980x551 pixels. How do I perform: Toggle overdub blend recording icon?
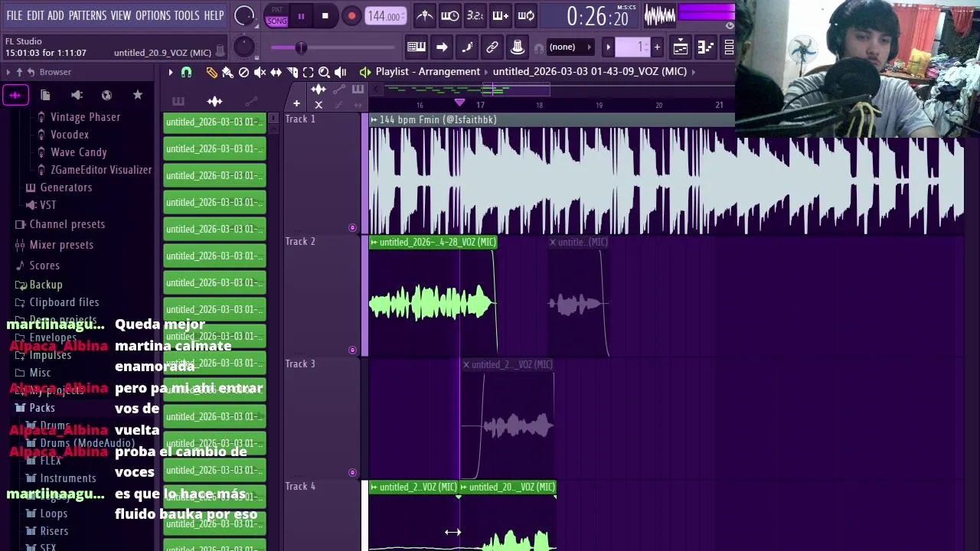click(500, 15)
